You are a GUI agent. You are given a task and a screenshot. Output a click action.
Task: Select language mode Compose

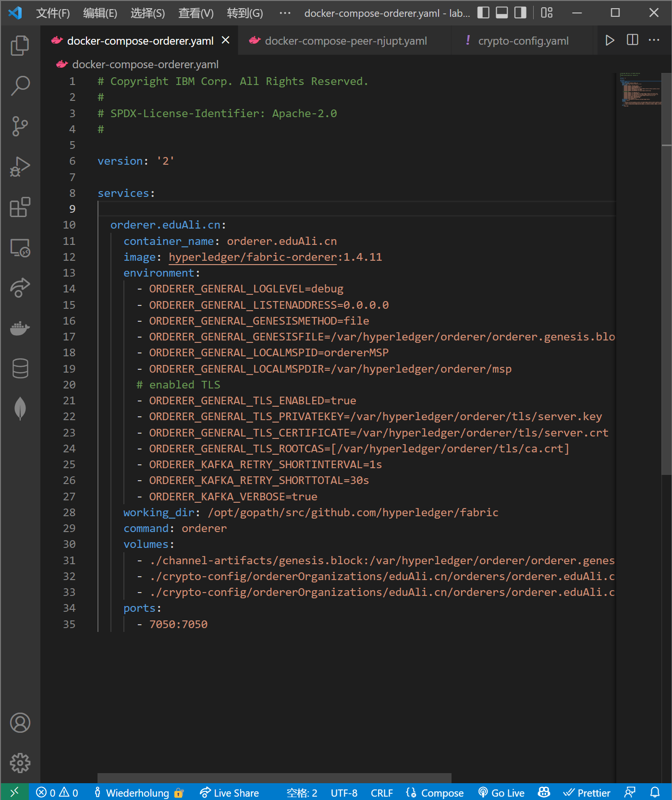[x=435, y=792]
